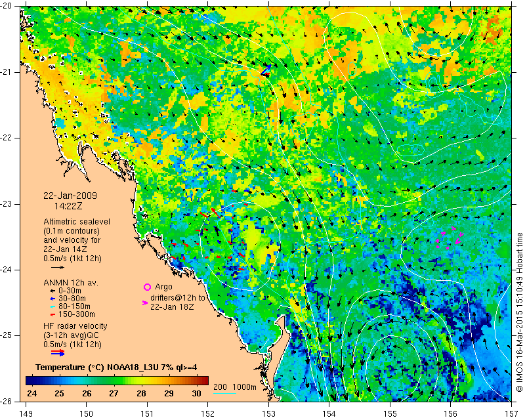Click the Altimetric sealevel legend label
The width and height of the screenshot is (525, 420).
pyautogui.click(x=77, y=222)
